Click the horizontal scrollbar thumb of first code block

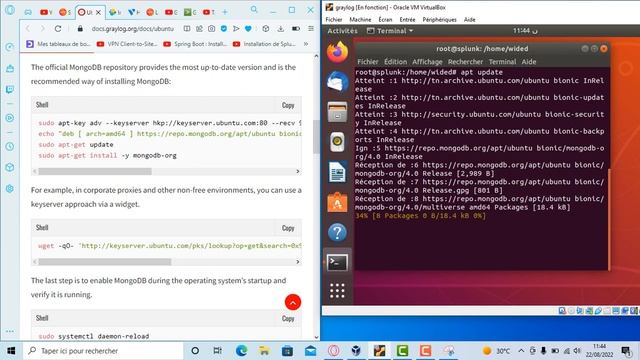(95, 171)
